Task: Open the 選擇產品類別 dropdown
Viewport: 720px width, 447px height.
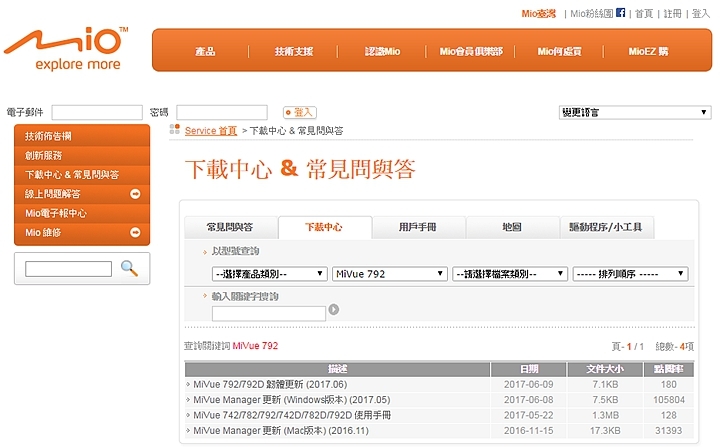Action: [270, 274]
